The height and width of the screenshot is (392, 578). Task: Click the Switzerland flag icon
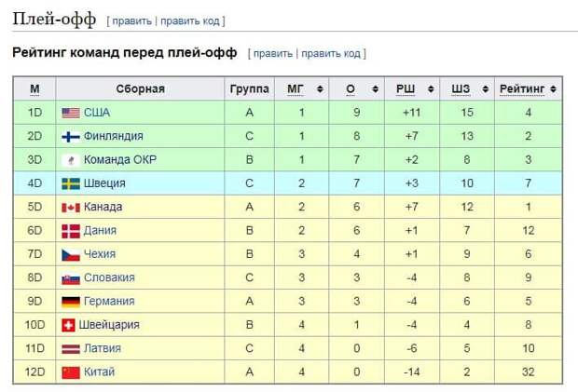(x=68, y=325)
